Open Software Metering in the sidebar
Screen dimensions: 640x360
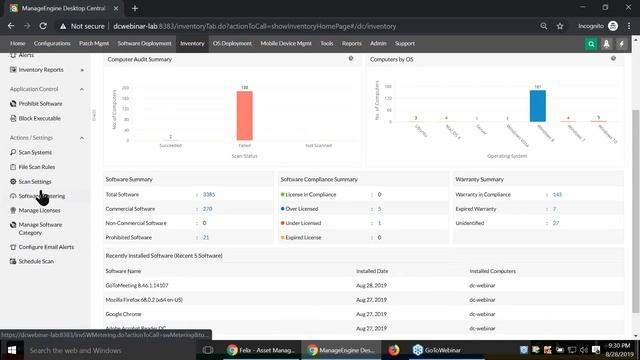(42, 196)
